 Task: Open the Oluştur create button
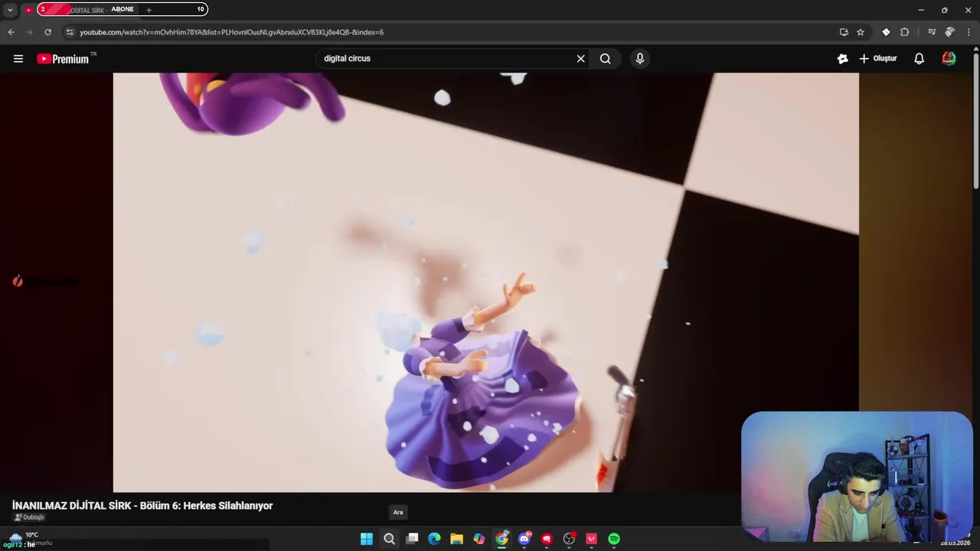(877, 59)
